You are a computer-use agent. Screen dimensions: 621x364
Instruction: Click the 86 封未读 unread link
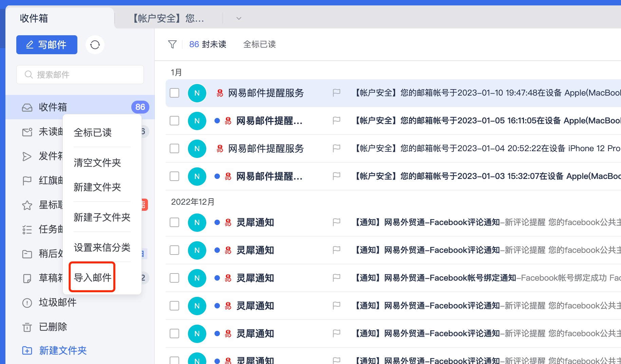pyautogui.click(x=208, y=44)
